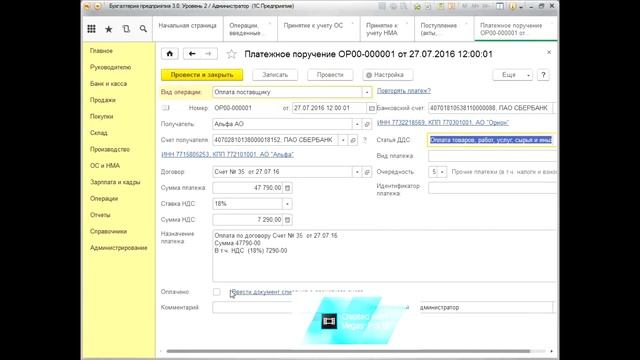Click the Провести и закрыть button

tap(202, 75)
